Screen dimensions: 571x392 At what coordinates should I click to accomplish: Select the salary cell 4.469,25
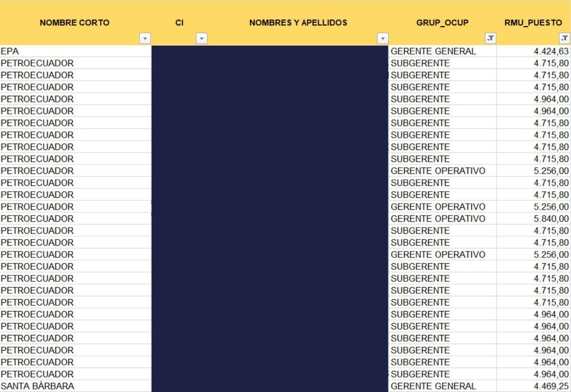pos(534,386)
